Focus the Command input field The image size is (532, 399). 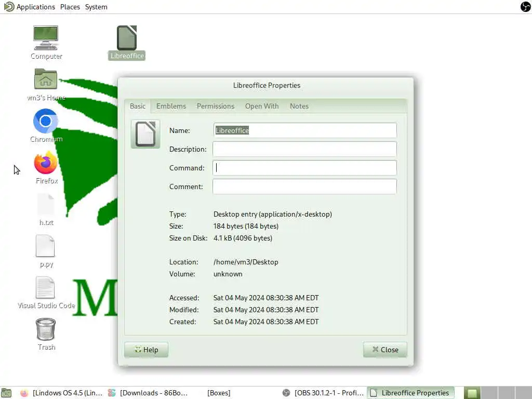pyautogui.click(x=304, y=168)
